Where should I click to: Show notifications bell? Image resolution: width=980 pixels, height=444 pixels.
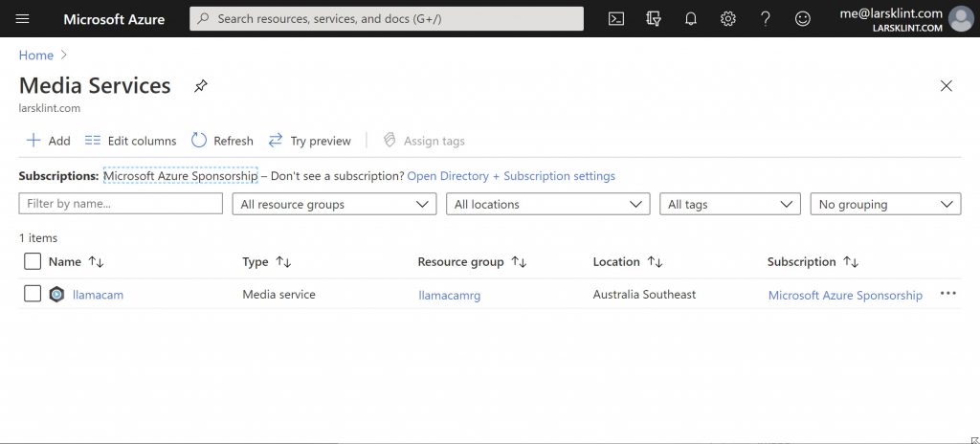click(x=691, y=19)
